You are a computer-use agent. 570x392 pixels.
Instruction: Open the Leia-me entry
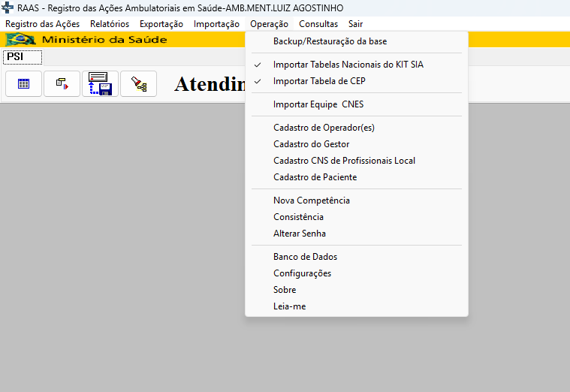[357, 306]
